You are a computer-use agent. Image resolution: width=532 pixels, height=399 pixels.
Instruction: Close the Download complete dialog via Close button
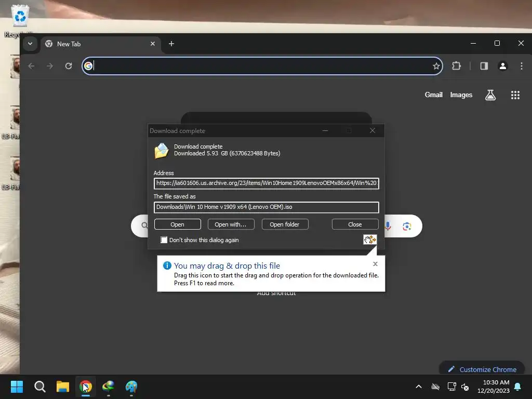tap(355, 224)
